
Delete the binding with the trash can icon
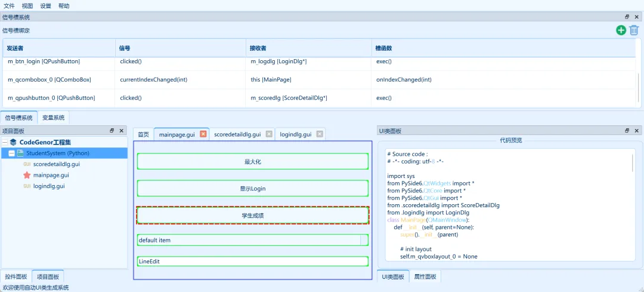tap(634, 30)
